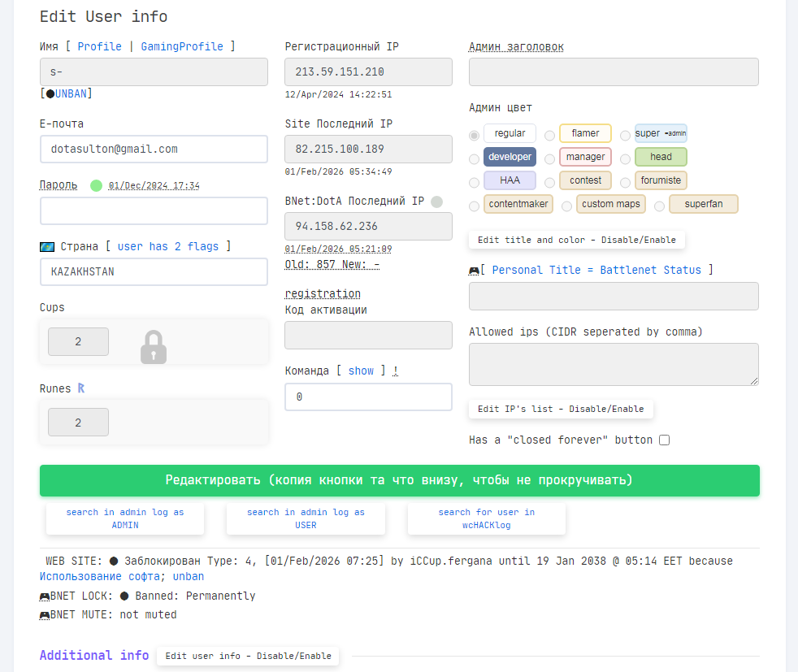Screen dimensions: 798x672
Task: Click the gamepad icon before Personal Title
Action: (474, 270)
